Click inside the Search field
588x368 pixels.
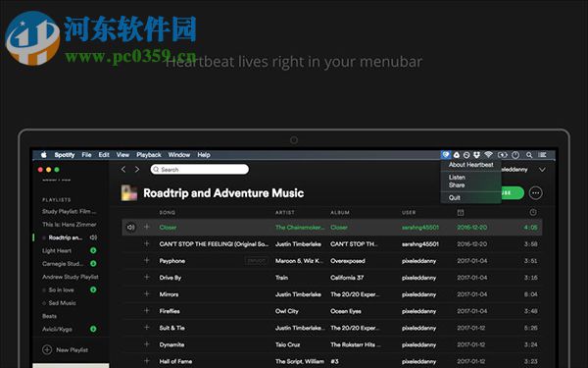[200, 170]
